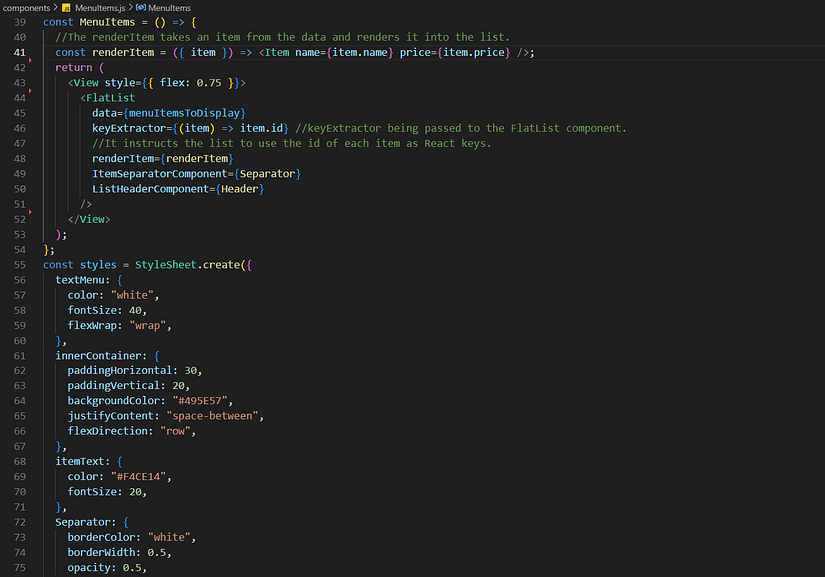Click the StyleSheet identifier
Screen dimensions: 825x577
(x=166, y=265)
